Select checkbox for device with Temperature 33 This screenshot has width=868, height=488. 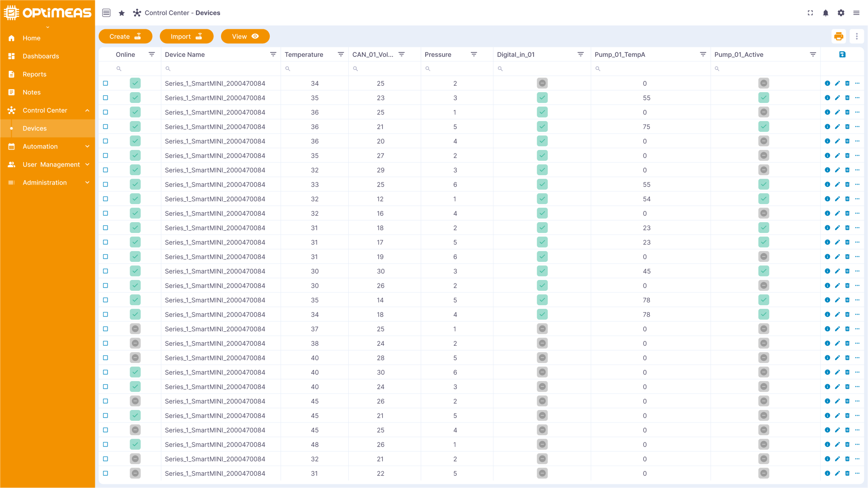pos(106,185)
